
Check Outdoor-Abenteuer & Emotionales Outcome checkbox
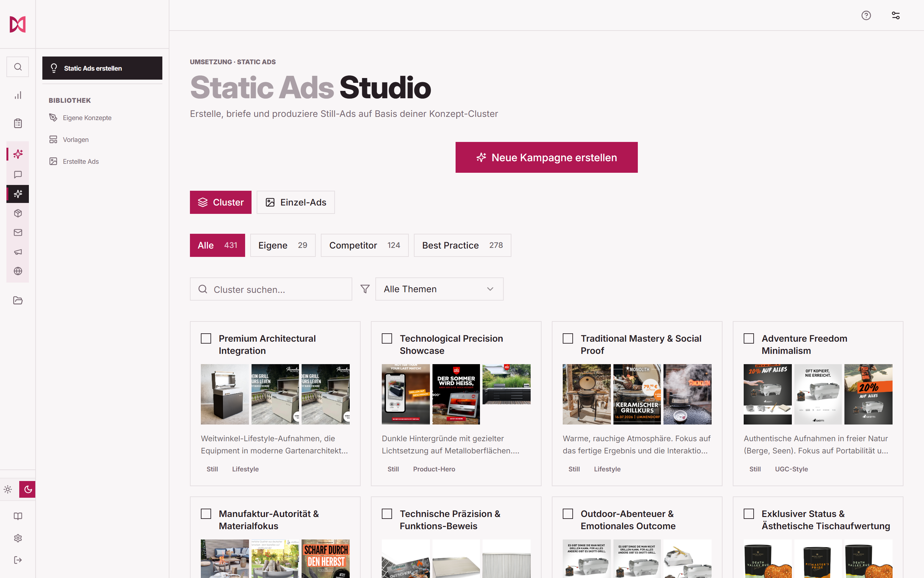coord(568,514)
